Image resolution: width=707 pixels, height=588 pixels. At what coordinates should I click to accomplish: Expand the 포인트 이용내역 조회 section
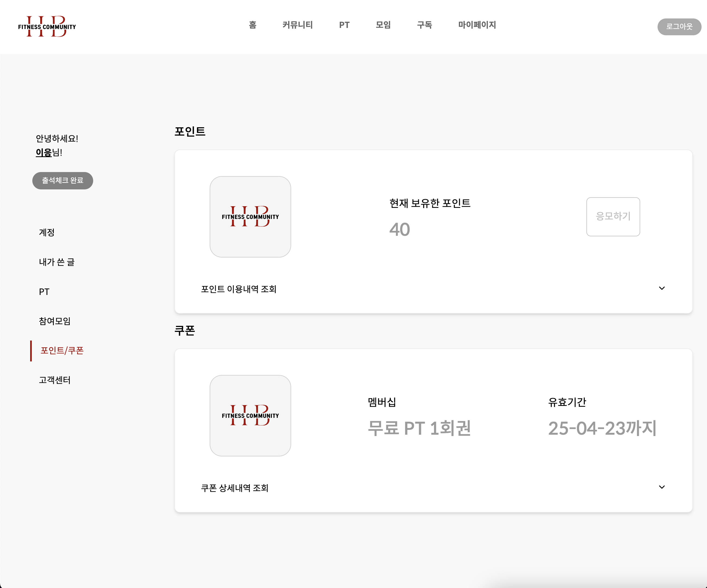239,289
